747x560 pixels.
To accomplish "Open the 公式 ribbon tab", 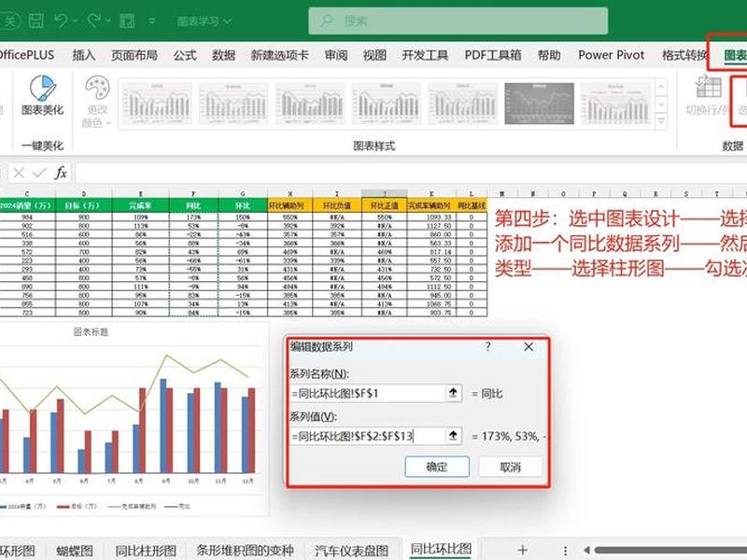I will pos(185,55).
